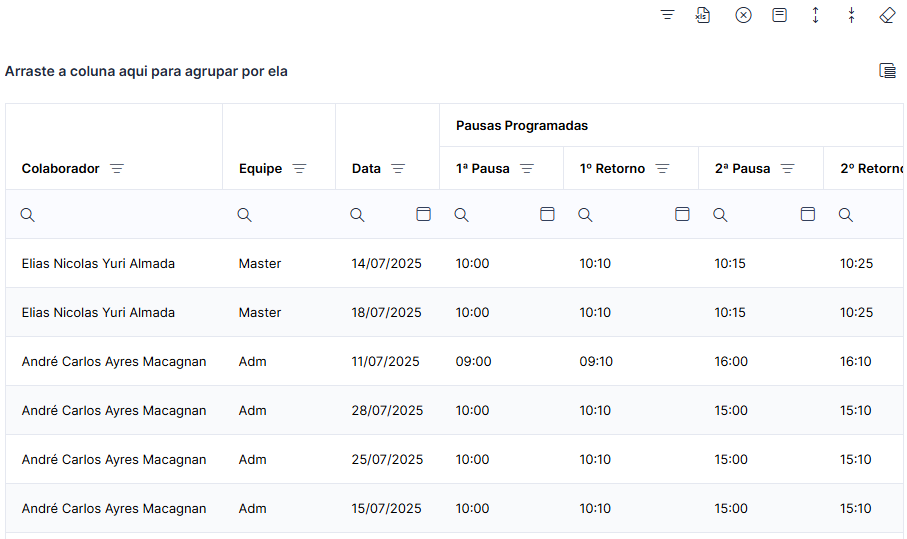Screen dimensions: 907x539
Task: Open calendar picker in 1º Retorno filter row
Action: click(x=682, y=214)
